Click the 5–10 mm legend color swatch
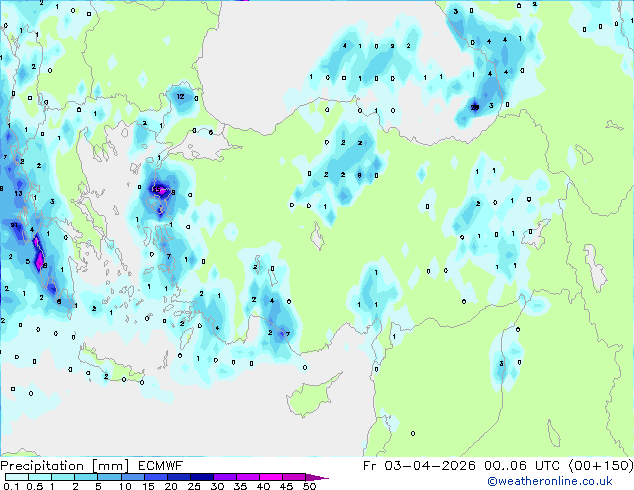 [x=109, y=477]
